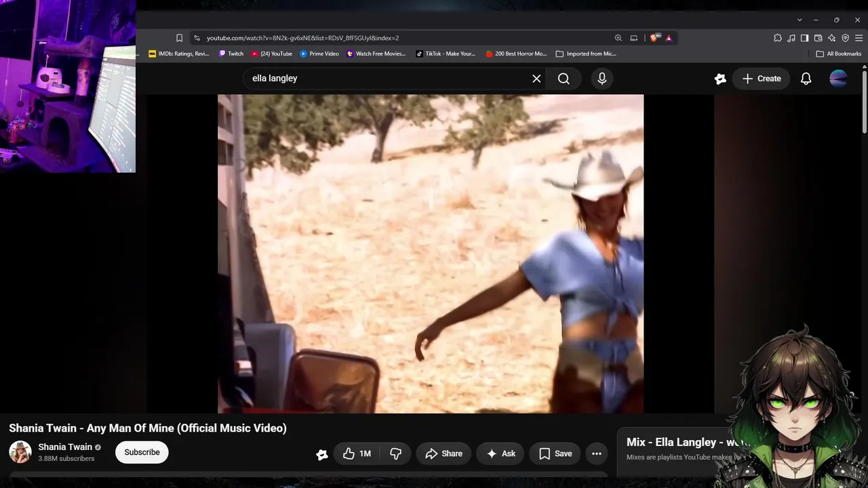This screenshot has width=868, height=488.
Task: Click the sparkle icon left of the like button
Action: tap(322, 454)
